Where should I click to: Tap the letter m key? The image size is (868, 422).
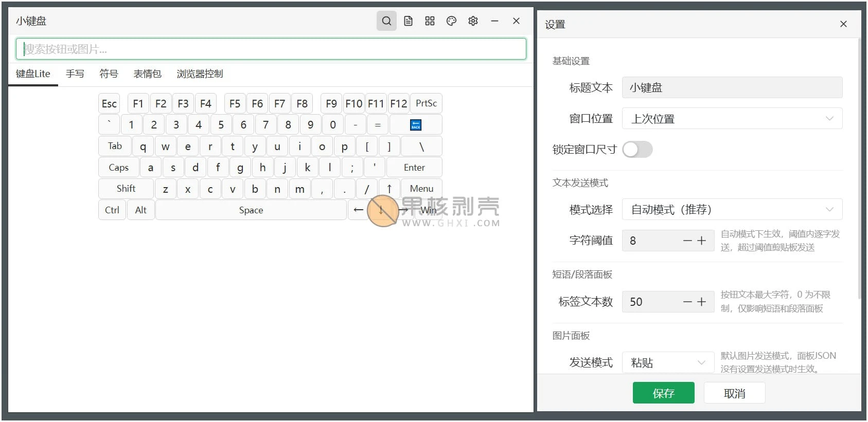point(299,189)
